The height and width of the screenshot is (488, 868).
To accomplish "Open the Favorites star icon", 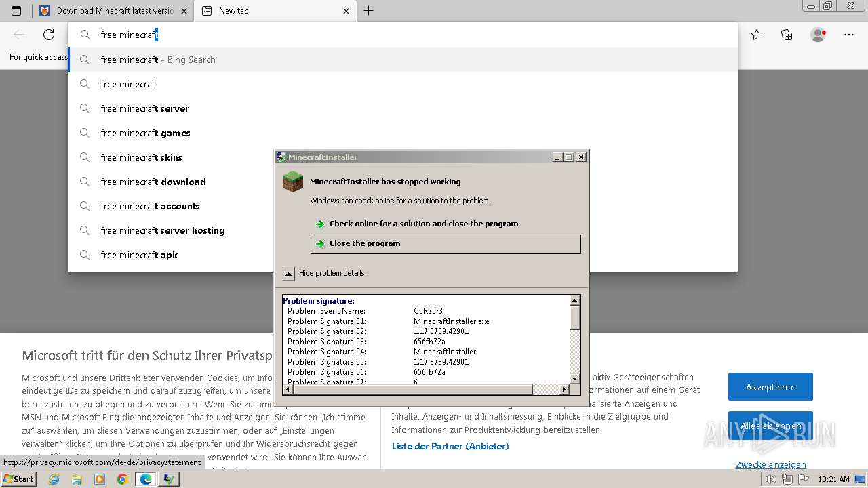I will [x=757, y=35].
